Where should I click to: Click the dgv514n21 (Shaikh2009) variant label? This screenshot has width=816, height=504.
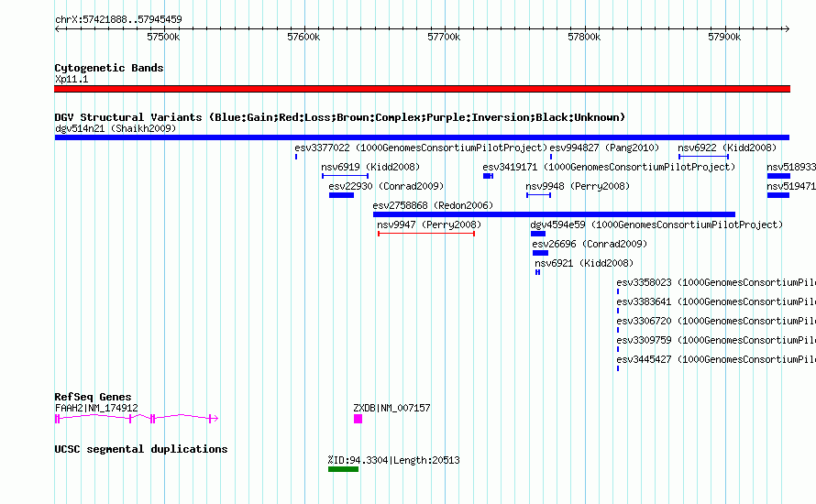[x=116, y=128]
